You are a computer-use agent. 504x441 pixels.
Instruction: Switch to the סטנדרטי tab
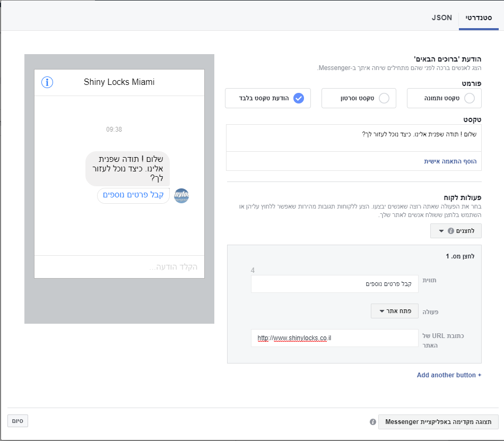479,18
